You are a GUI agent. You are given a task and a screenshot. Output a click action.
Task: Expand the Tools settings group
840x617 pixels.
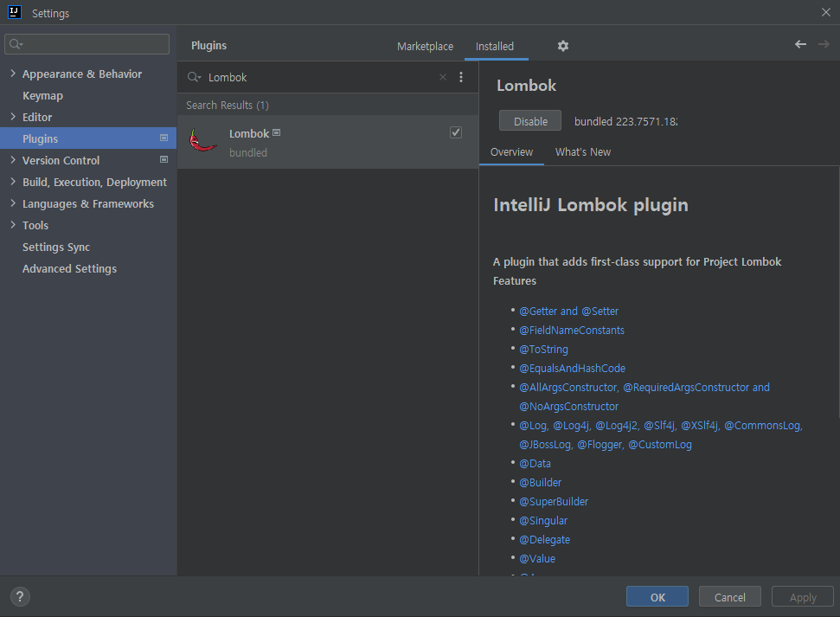(13, 225)
